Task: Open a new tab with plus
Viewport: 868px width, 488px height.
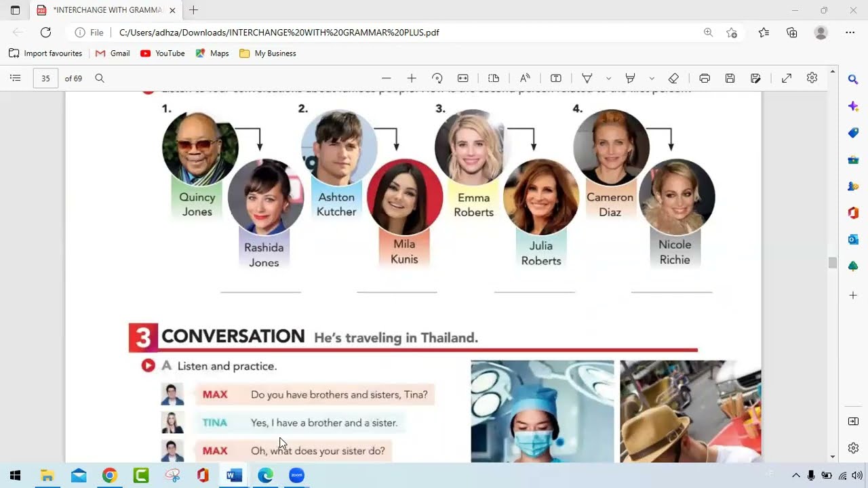Action: coord(193,10)
